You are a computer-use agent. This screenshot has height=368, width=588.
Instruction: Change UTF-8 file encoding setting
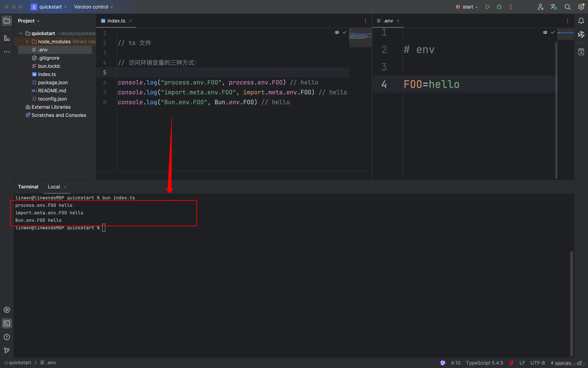(x=537, y=363)
